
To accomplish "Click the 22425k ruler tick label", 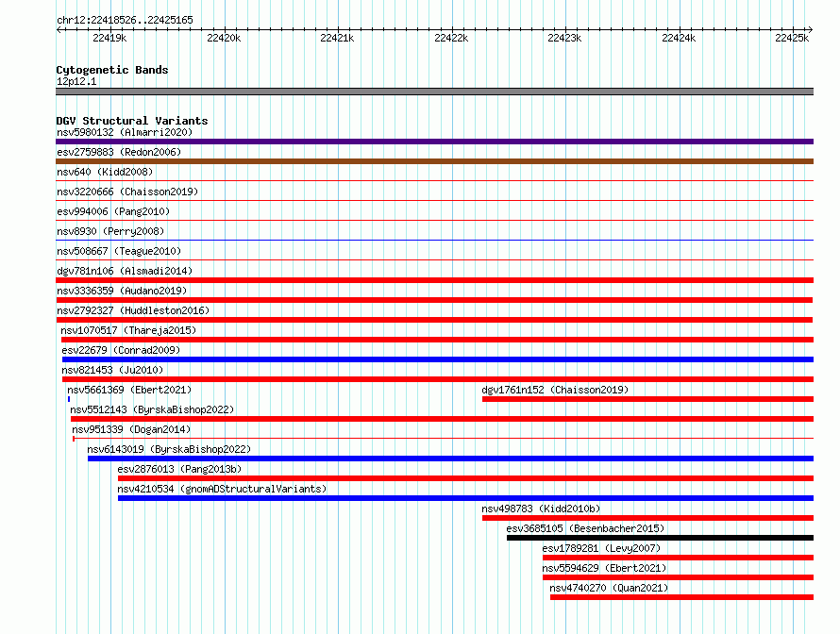I will click(792, 38).
